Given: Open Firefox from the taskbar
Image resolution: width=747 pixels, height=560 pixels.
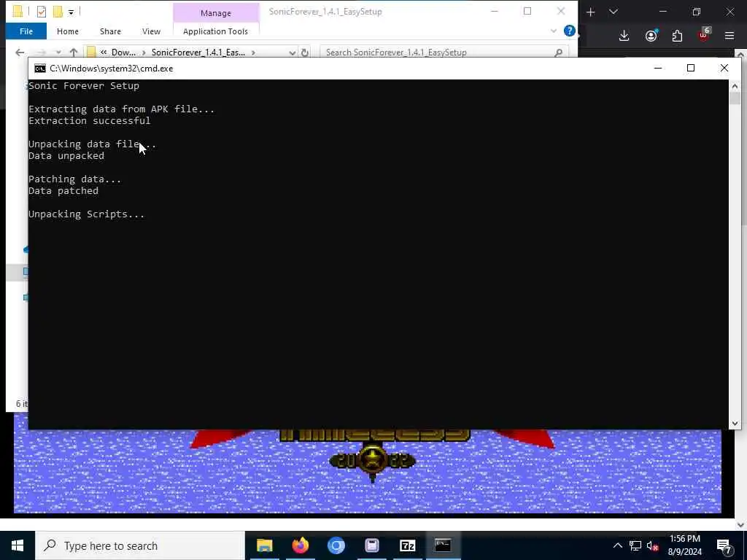Looking at the screenshot, I should pyautogui.click(x=300, y=545).
